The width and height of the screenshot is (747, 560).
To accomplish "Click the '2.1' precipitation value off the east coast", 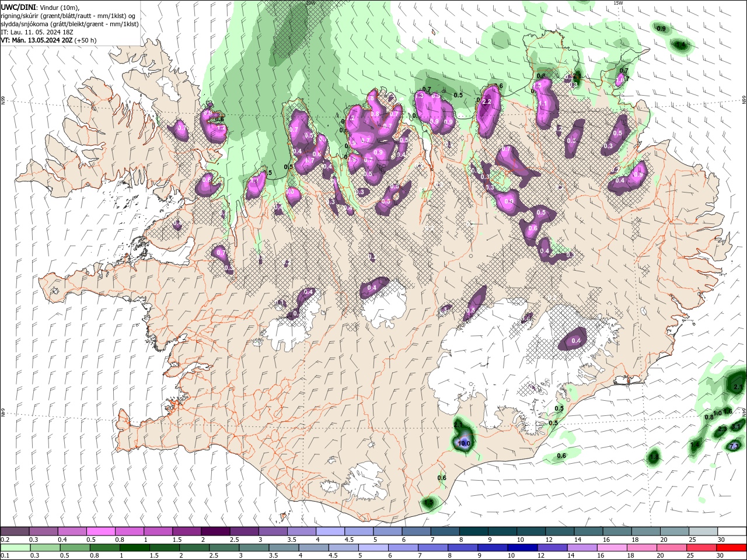I will (737, 387).
